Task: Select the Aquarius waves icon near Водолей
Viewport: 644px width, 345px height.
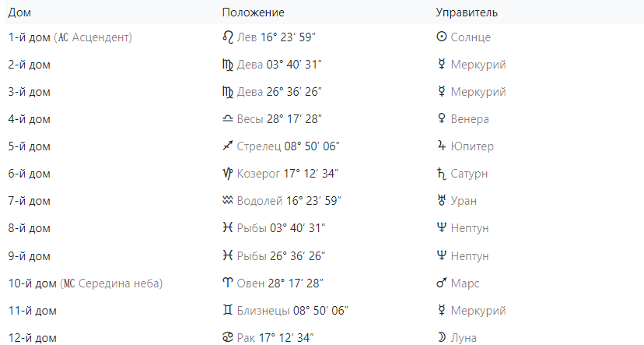Action: click(x=228, y=201)
